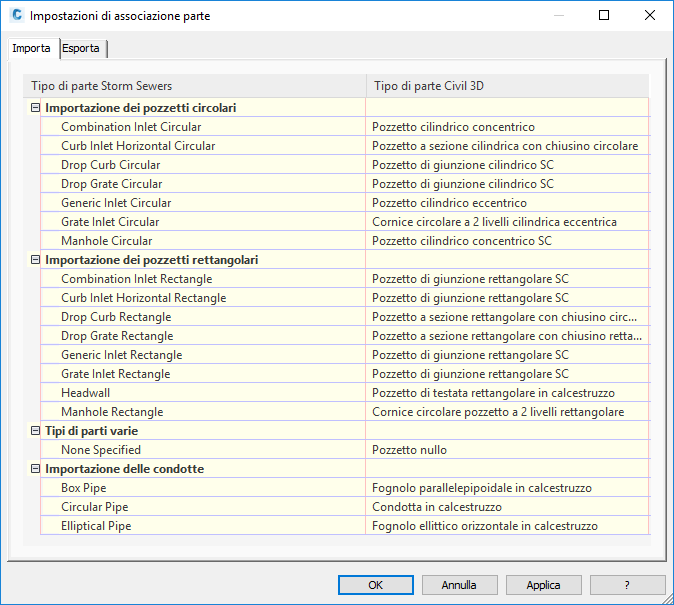Click the Pozzetto cilindrico eccentrico value

coord(508,203)
